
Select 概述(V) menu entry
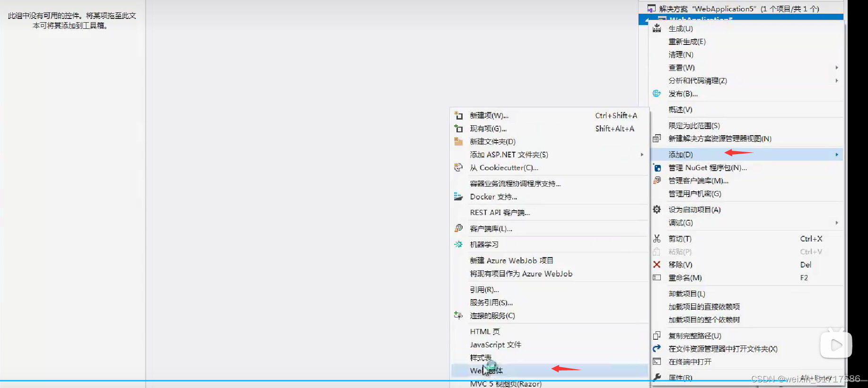point(680,110)
